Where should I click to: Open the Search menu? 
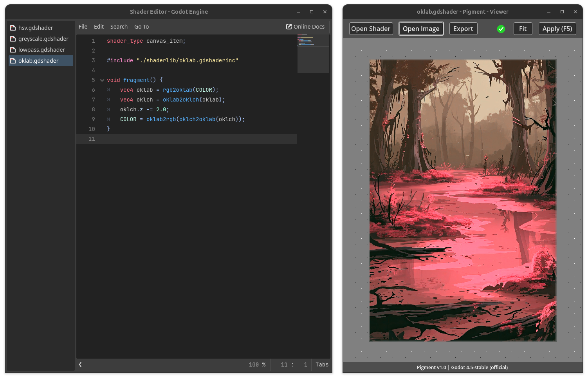pyautogui.click(x=119, y=27)
